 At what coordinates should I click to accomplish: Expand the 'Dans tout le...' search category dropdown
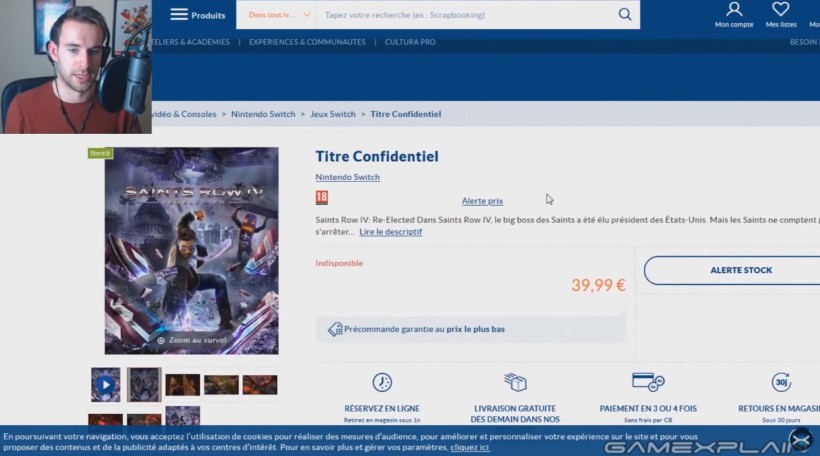279,15
